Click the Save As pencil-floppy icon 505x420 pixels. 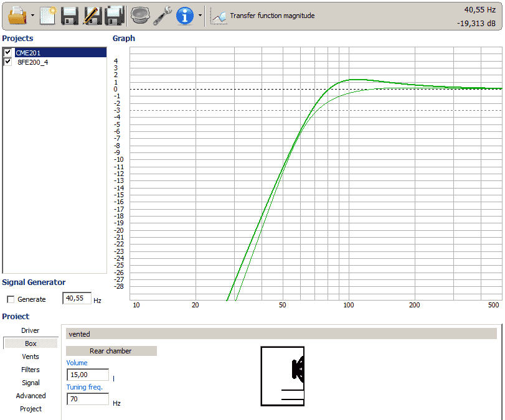click(92, 16)
